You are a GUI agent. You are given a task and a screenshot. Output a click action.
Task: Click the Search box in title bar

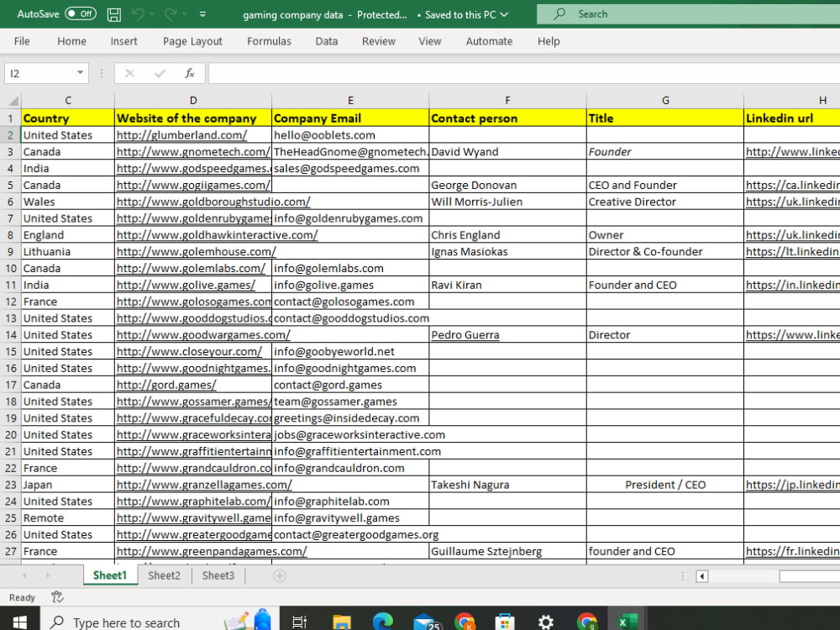688,14
